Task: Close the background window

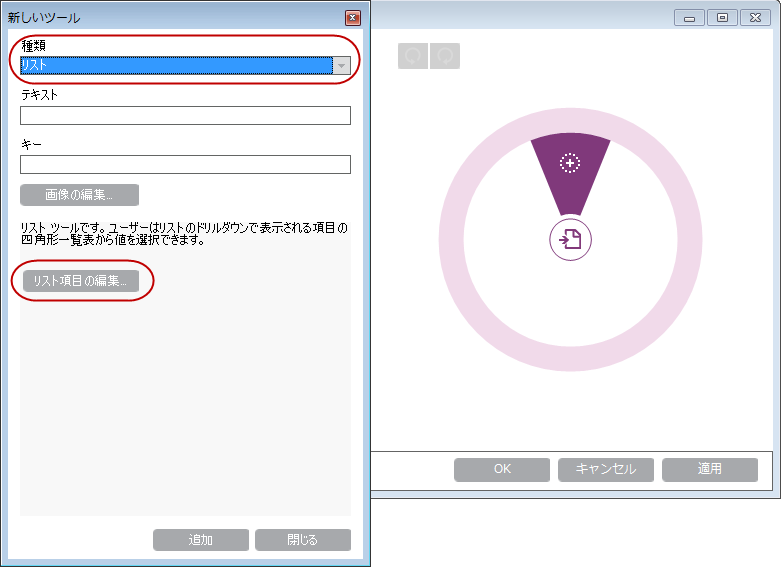Action: click(755, 18)
